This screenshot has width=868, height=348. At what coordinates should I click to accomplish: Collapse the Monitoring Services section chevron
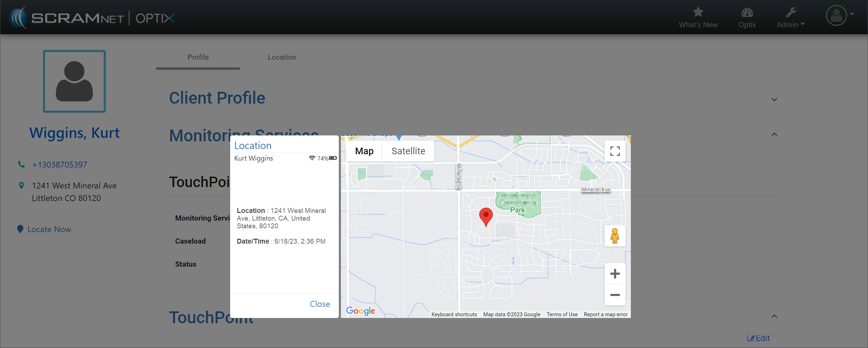click(774, 134)
